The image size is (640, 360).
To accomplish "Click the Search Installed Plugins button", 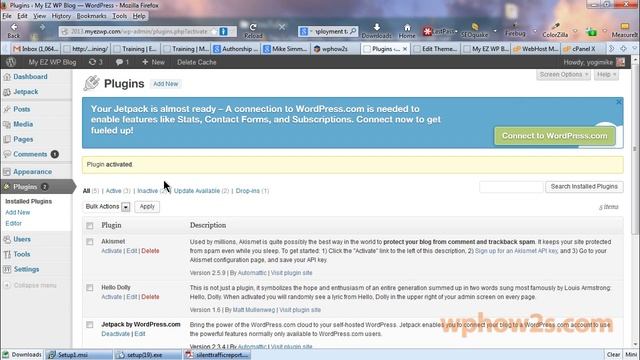I will point(584,187).
